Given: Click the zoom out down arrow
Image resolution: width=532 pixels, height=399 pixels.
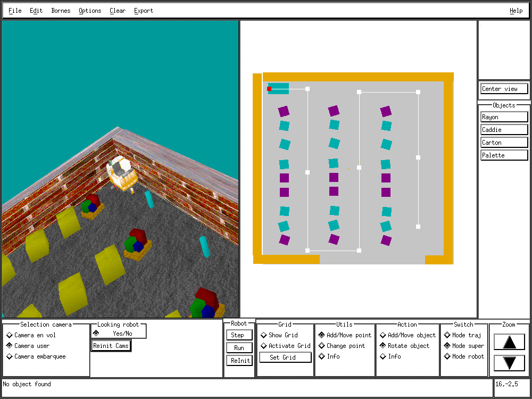Looking at the screenshot, I should [x=509, y=362].
